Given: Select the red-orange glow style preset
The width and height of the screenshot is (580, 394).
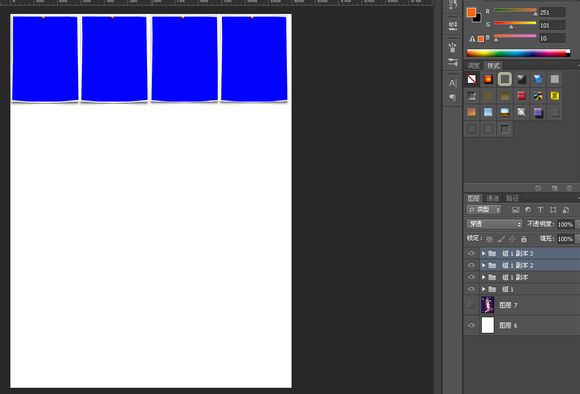Looking at the screenshot, I should 488,79.
